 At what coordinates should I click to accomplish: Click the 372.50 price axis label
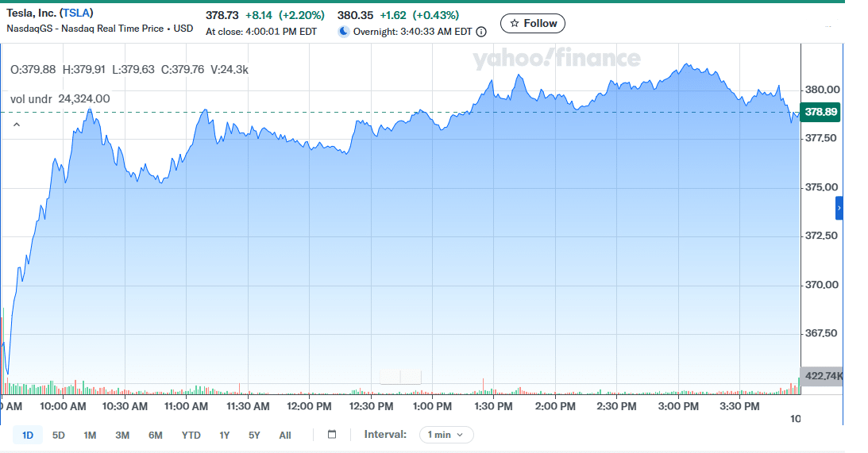click(x=821, y=236)
